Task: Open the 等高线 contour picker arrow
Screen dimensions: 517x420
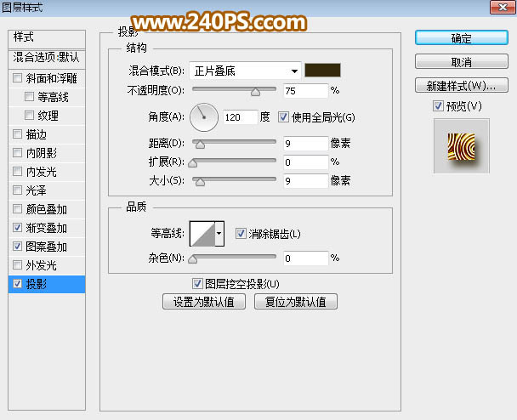Action: [x=219, y=234]
